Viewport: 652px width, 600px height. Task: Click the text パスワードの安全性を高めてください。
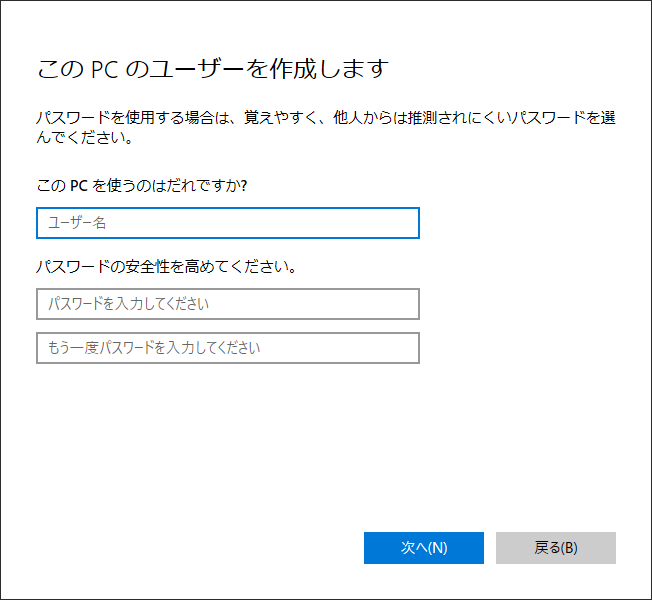[x=166, y=267]
